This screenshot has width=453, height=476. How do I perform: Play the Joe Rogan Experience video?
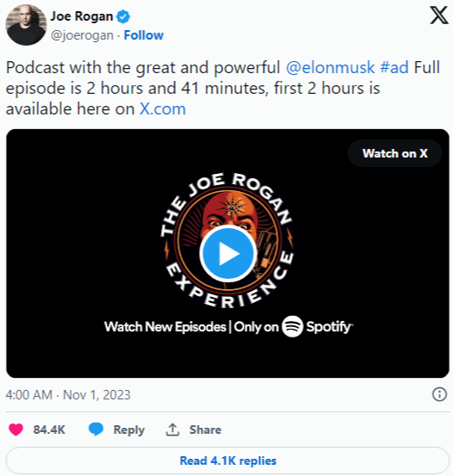[x=227, y=254]
